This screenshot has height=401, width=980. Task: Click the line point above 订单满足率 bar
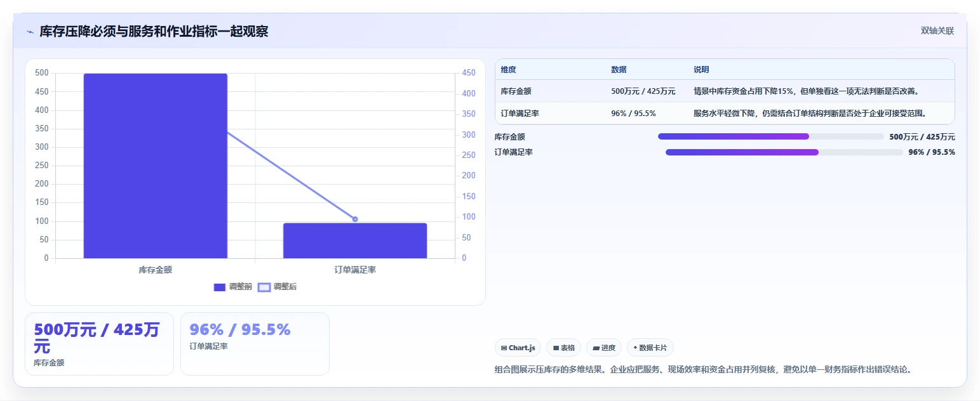click(x=355, y=219)
